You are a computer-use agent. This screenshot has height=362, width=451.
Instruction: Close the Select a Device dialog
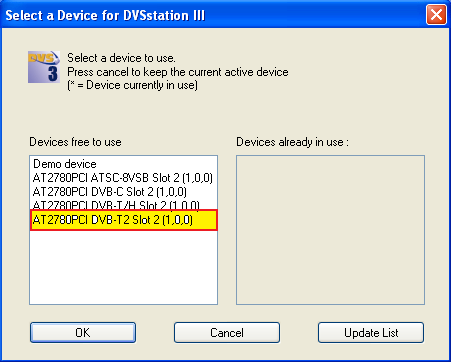pos(436,15)
